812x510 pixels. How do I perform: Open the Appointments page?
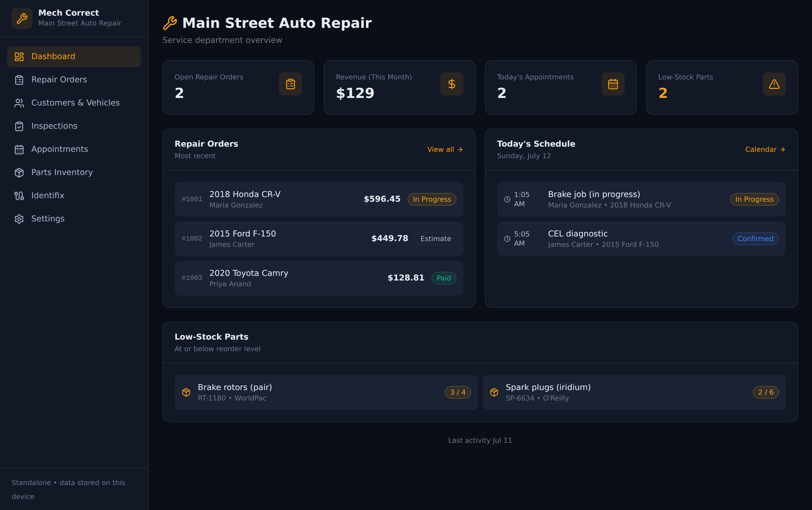[x=74, y=149]
